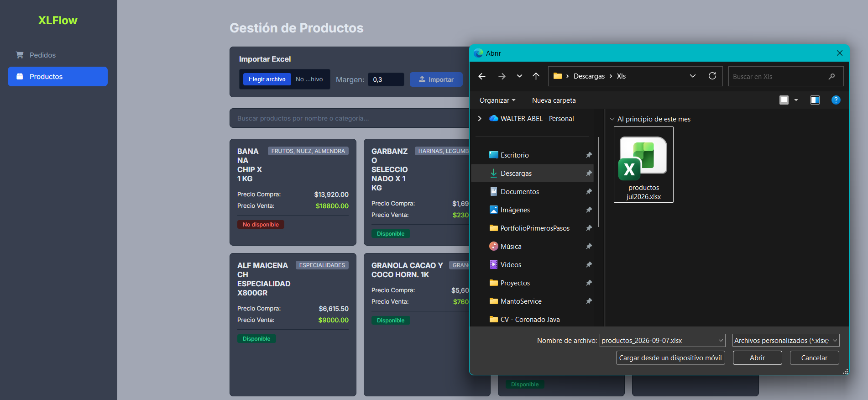Click the forward navigation arrow
Image resolution: width=868 pixels, height=400 pixels.
[x=502, y=76]
